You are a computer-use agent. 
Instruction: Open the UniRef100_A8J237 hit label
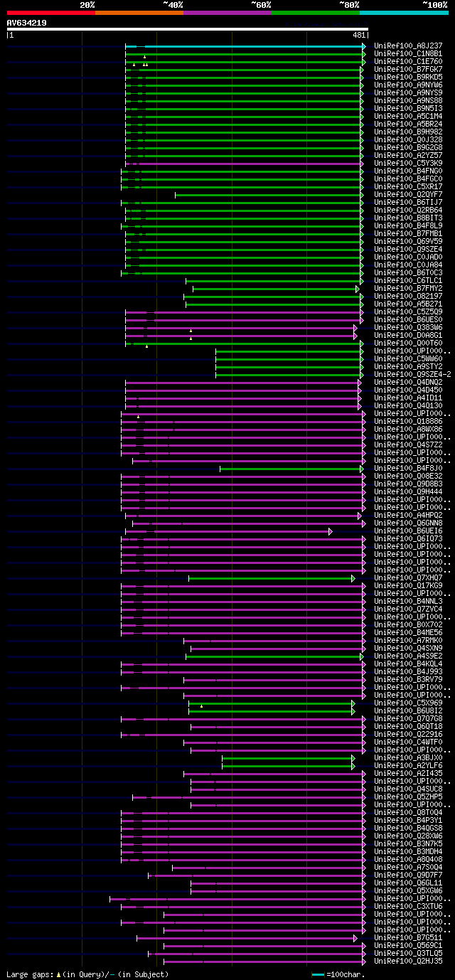coord(408,46)
